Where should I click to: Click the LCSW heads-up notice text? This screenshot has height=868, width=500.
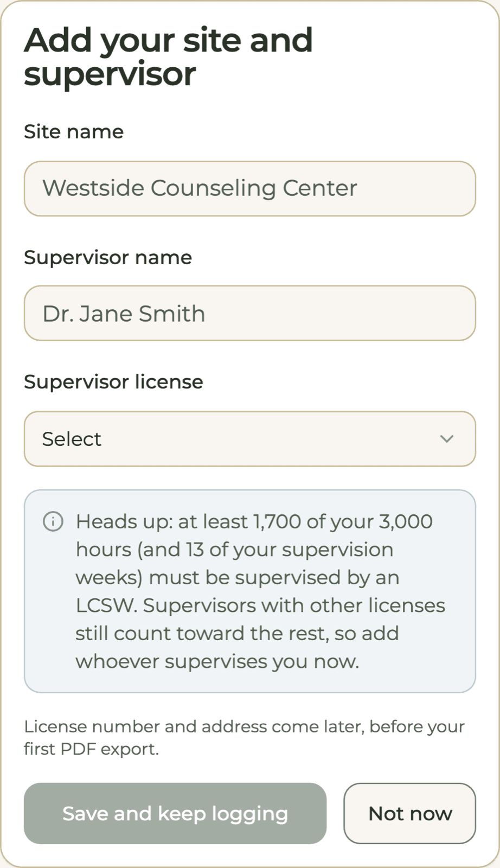click(x=260, y=591)
